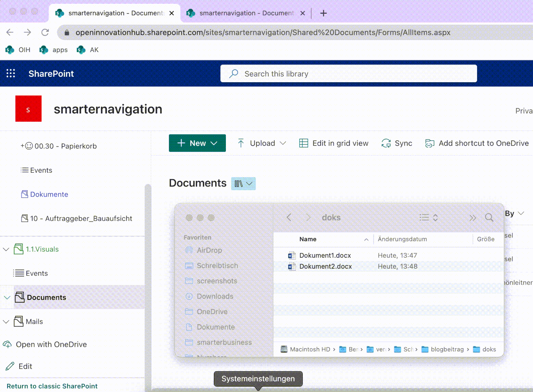Open the Finder search magnifier
This screenshot has width=533, height=392.
[x=489, y=217]
